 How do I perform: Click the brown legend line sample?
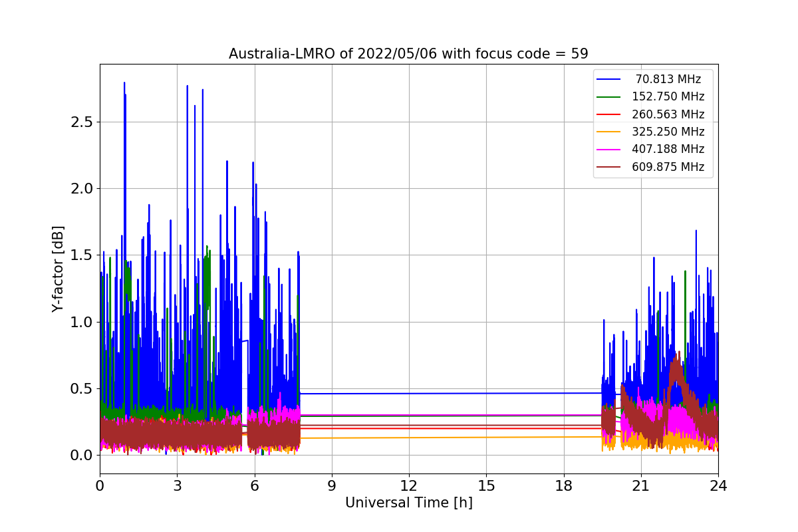point(609,168)
